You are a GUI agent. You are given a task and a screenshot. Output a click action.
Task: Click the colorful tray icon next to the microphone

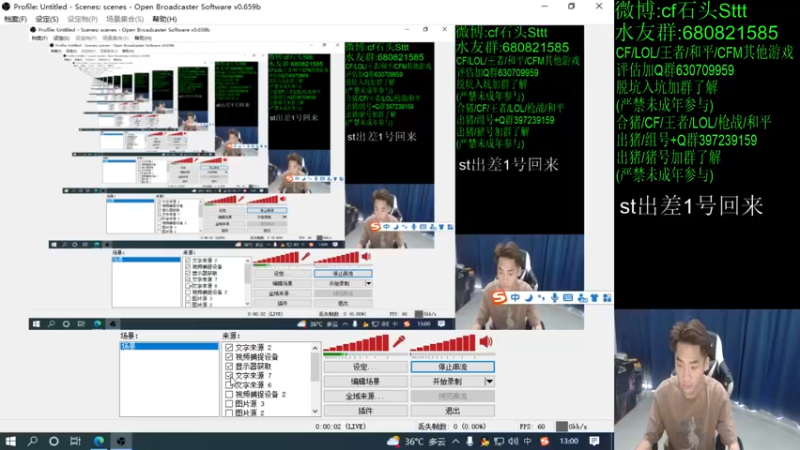tap(484, 441)
